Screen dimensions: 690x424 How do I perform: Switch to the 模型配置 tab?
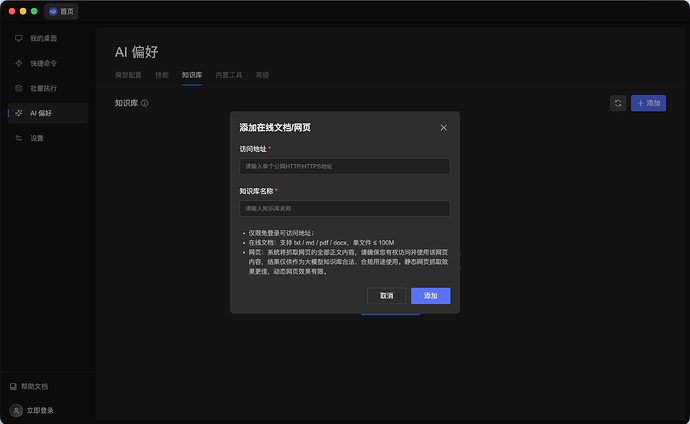(128, 75)
